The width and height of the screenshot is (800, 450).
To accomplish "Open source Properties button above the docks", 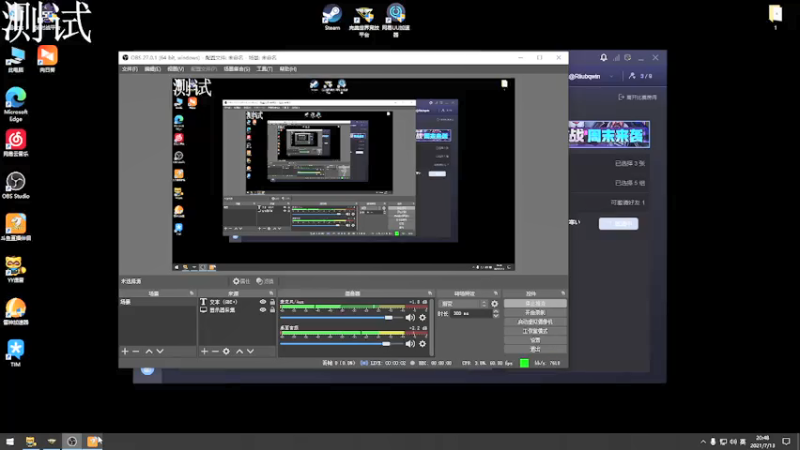I will [x=241, y=281].
